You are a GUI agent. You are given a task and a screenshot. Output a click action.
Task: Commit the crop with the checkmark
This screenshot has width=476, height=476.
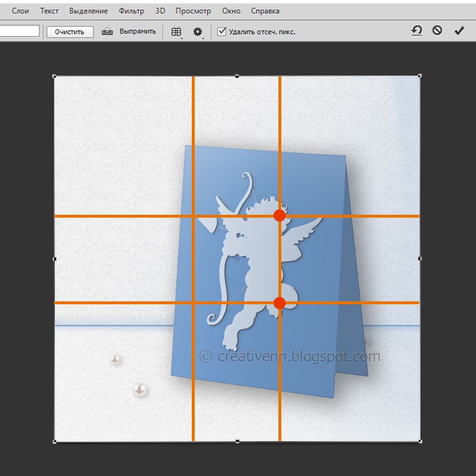(x=459, y=30)
